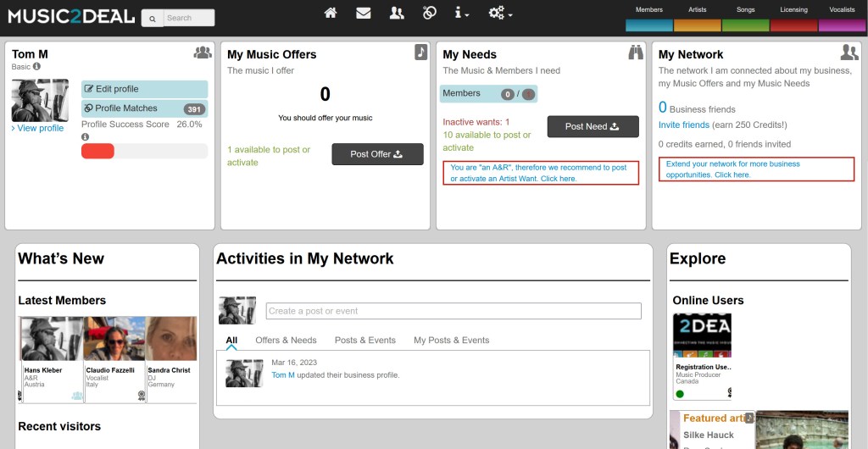The image size is (868, 449).
Task: Click the binoculars icon in My Needs
Action: [x=636, y=53]
